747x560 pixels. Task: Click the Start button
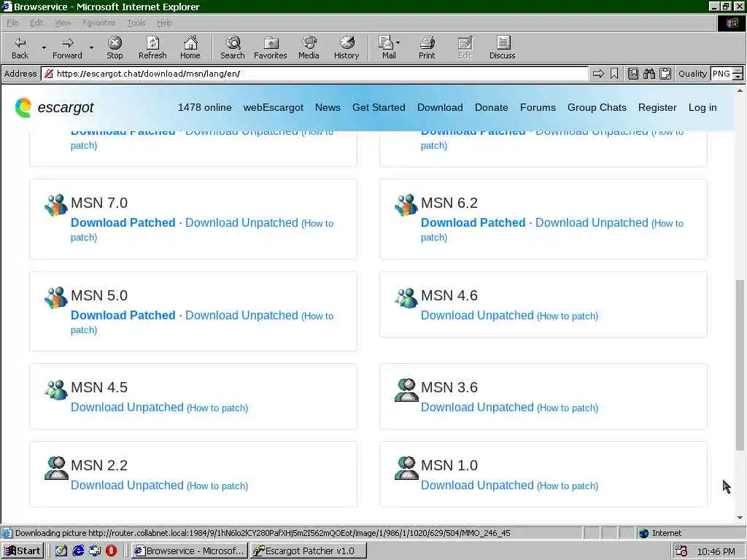click(23, 551)
